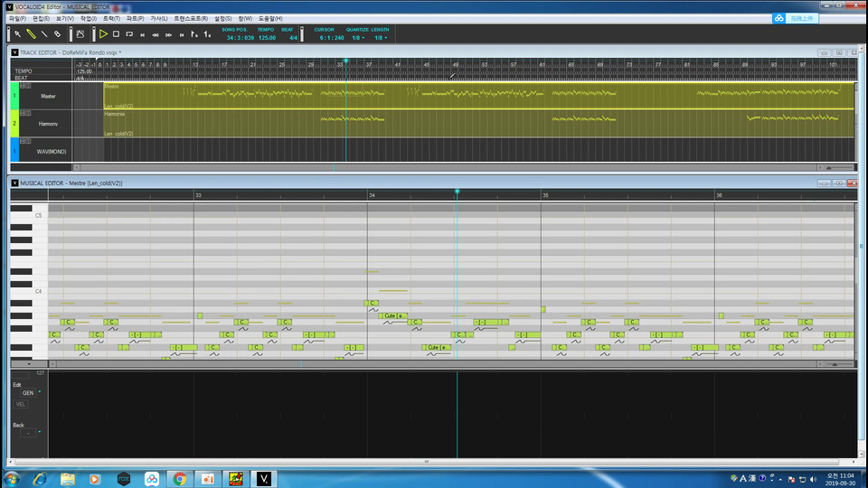
Task: Open the 파일(F) menu
Action: [x=17, y=18]
